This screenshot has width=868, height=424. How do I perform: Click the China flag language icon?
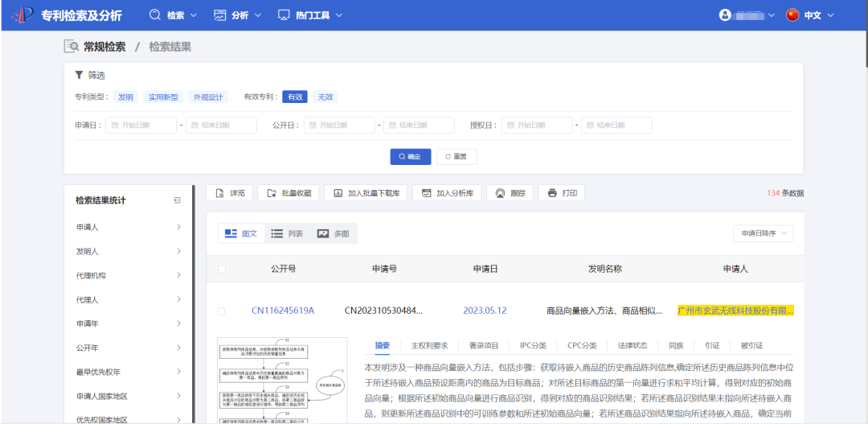click(x=792, y=15)
